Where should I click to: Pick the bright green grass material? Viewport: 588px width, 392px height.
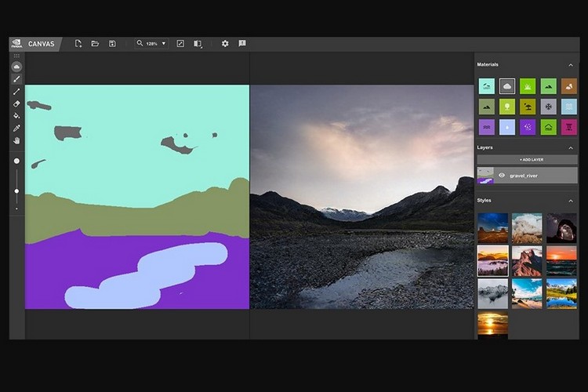coord(528,86)
